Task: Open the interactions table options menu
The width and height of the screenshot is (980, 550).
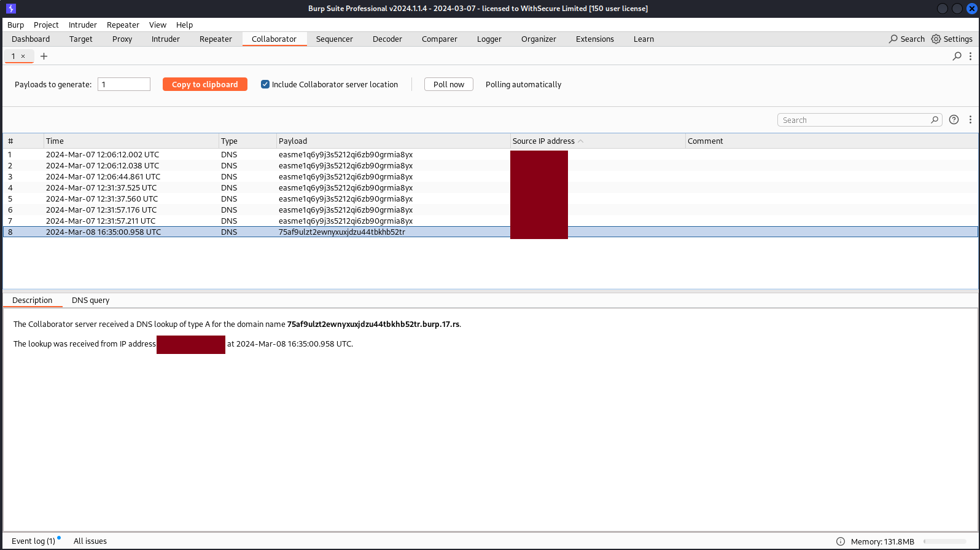Action: [x=970, y=120]
